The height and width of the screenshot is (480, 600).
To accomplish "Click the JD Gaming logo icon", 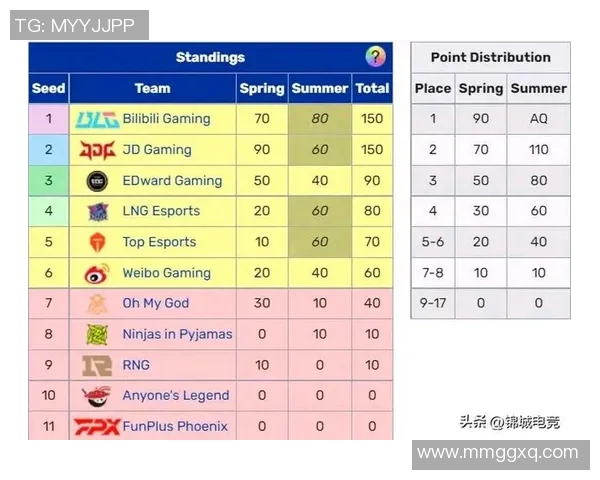I will (x=97, y=150).
